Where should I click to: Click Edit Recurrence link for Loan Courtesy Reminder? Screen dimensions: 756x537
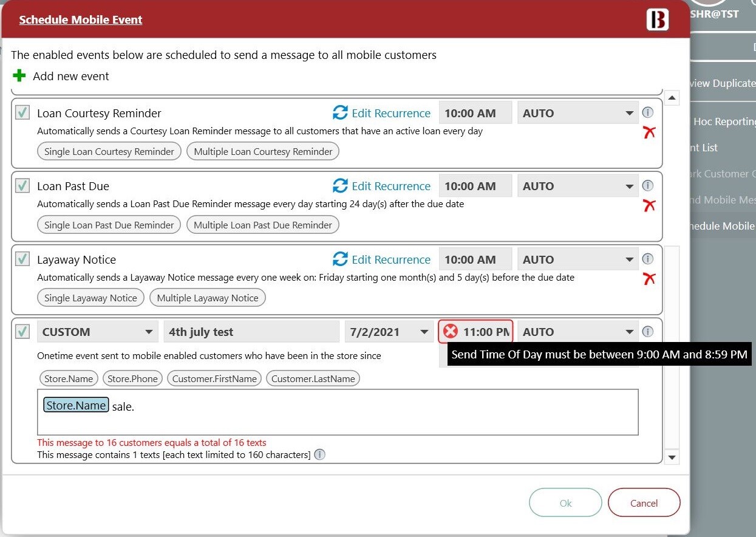pyautogui.click(x=391, y=113)
